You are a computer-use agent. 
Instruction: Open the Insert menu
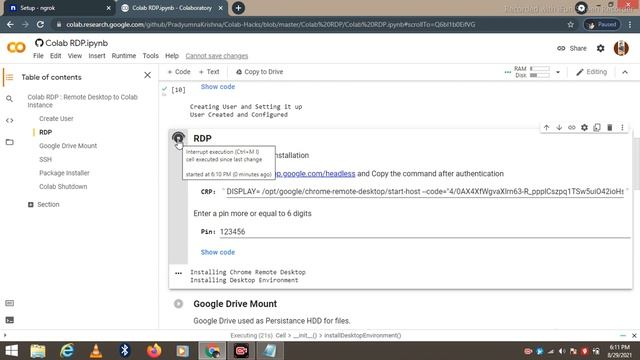[97, 56]
